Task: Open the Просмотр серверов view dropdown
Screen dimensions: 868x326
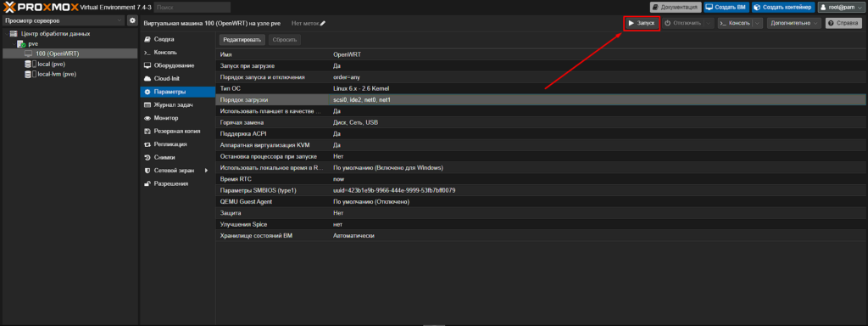Action: coord(63,20)
